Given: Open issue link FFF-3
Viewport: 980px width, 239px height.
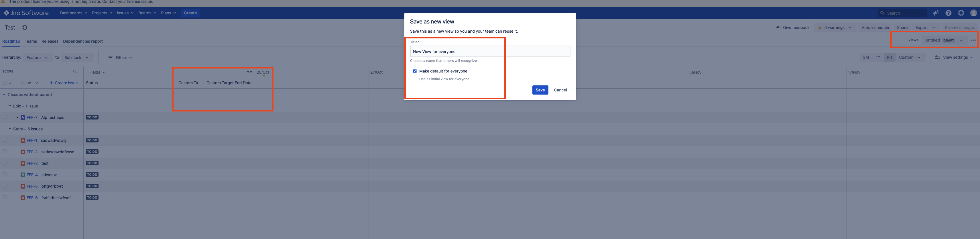Looking at the screenshot, I should (32, 164).
